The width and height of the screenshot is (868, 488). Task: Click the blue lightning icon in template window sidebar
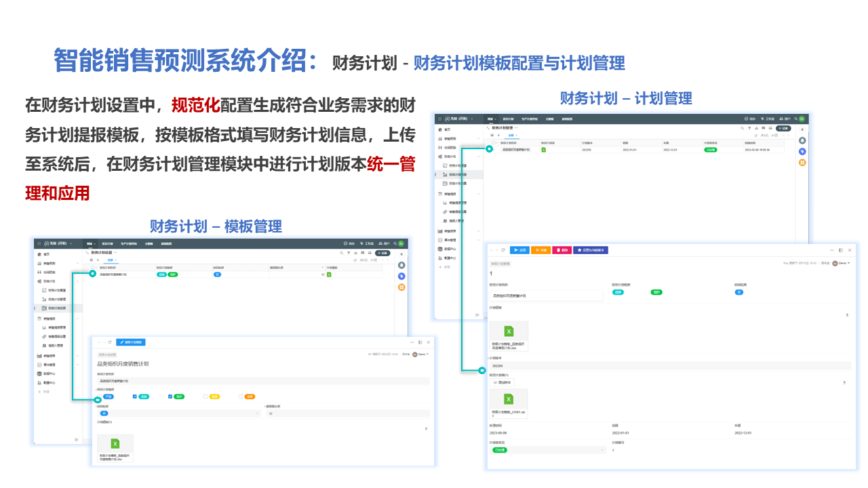pyautogui.click(x=401, y=277)
